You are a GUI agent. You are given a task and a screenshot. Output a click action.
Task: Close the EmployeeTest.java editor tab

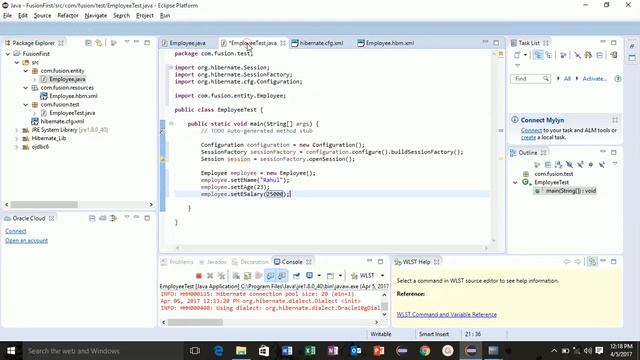point(283,43)
